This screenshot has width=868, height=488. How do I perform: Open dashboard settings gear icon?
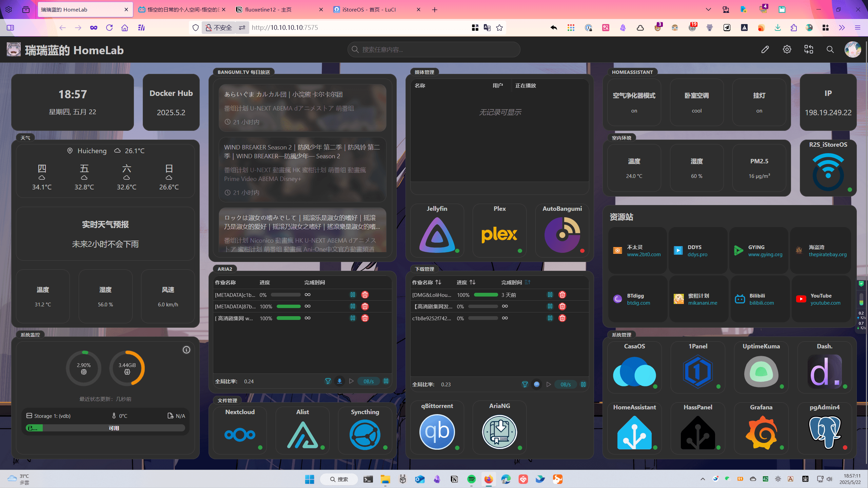tap(787, 49)
